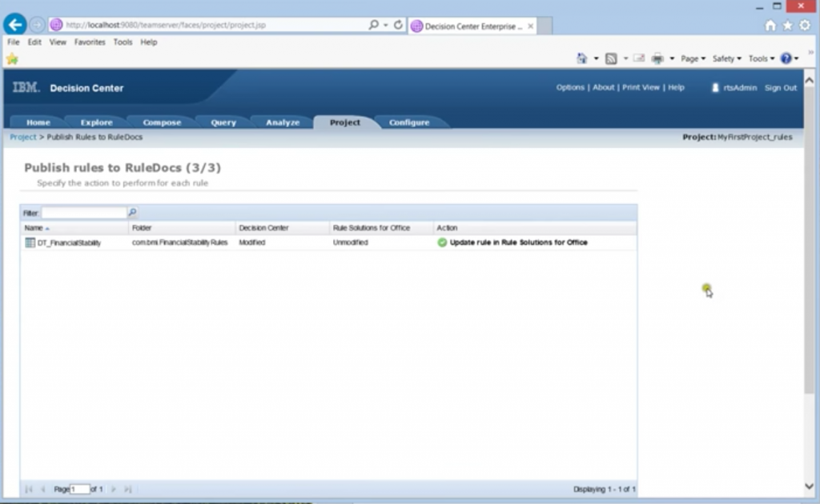Screen dimensions: 820x504
Task: Sort by the Decision Center column header
Action: point(283,228)
